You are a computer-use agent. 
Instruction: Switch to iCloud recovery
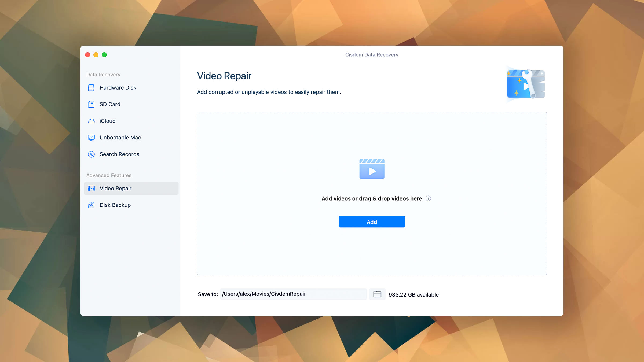(131, 121)
